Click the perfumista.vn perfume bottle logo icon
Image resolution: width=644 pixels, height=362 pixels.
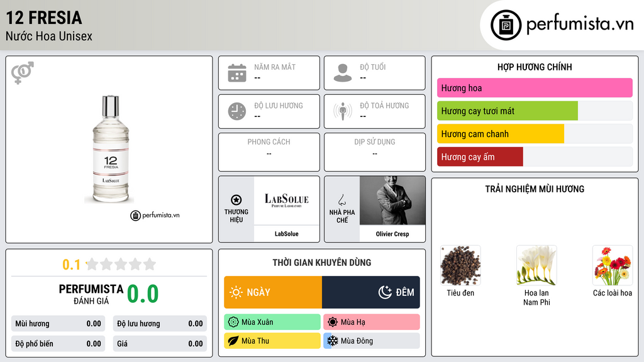point(506,25)
